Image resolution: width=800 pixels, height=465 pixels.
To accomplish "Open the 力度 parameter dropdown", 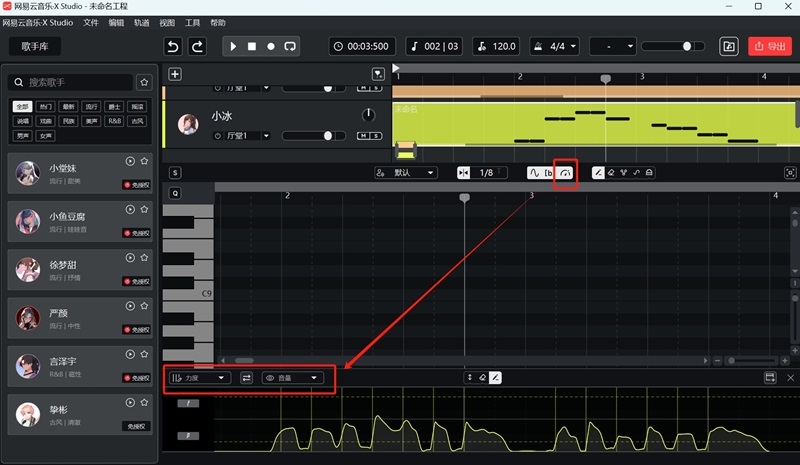I will click(x=199, y=378).
